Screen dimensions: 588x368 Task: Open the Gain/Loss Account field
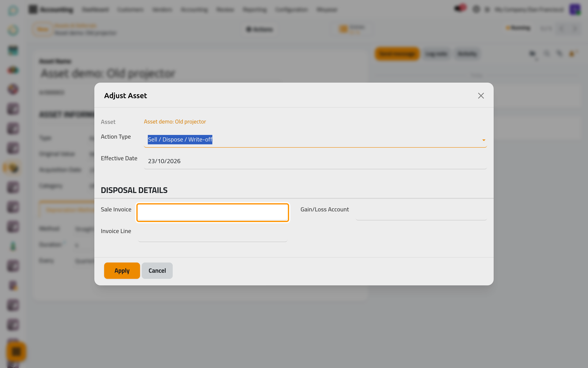pos(421,213)
